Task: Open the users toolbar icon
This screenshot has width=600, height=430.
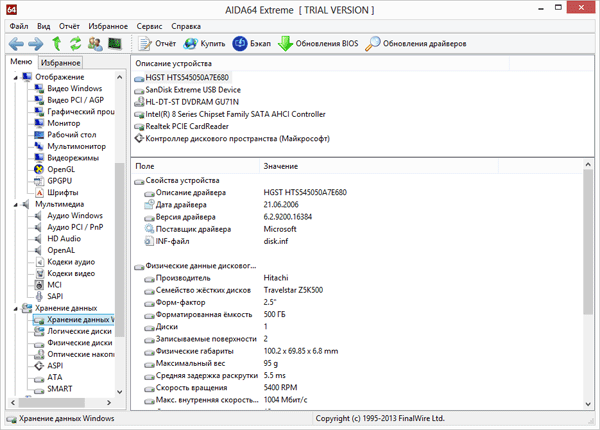Action: coord(95,44)
